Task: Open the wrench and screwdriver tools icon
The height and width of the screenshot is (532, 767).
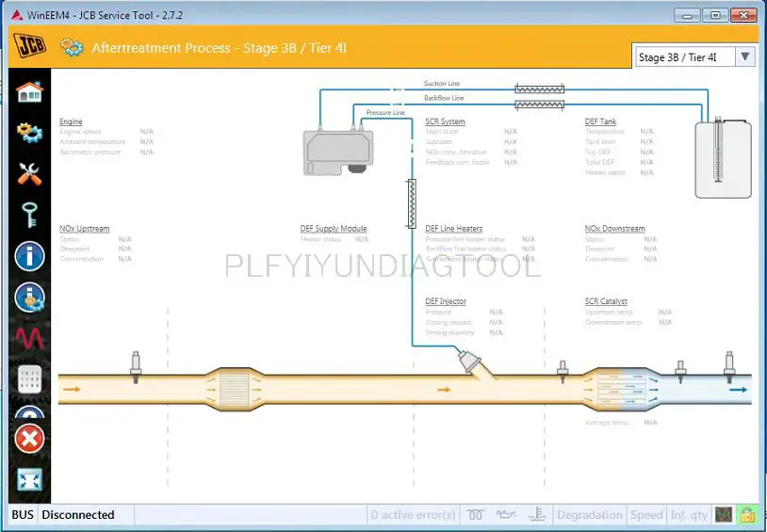Action: [x=29, y=173]
